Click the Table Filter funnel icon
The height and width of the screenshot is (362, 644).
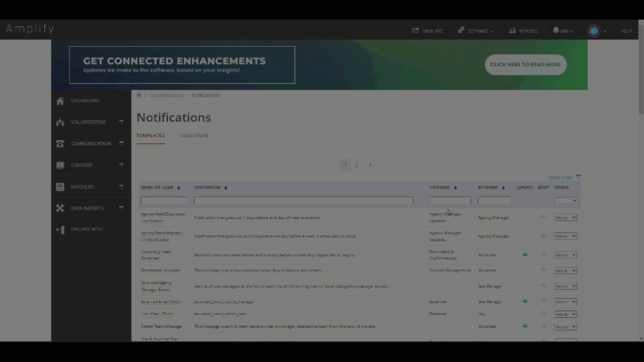[579, 177]
